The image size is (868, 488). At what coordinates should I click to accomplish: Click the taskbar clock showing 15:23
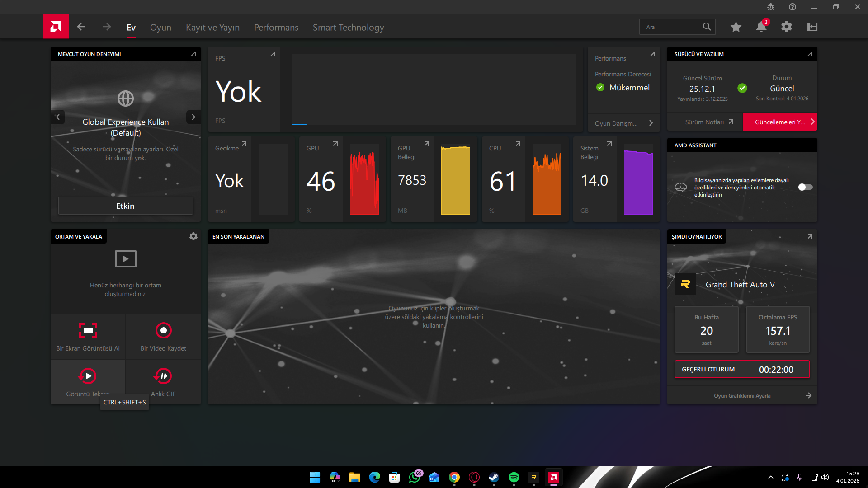point(848,477)
